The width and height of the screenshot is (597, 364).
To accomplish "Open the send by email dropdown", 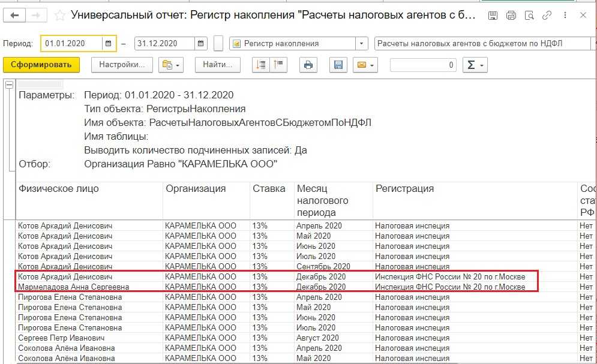I will click(365, 65).
